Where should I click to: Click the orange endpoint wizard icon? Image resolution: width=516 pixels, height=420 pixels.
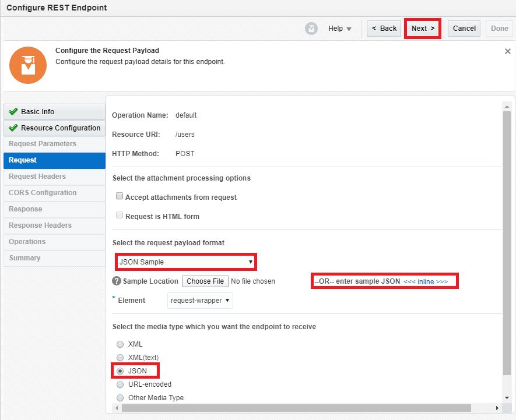(27, 65)
